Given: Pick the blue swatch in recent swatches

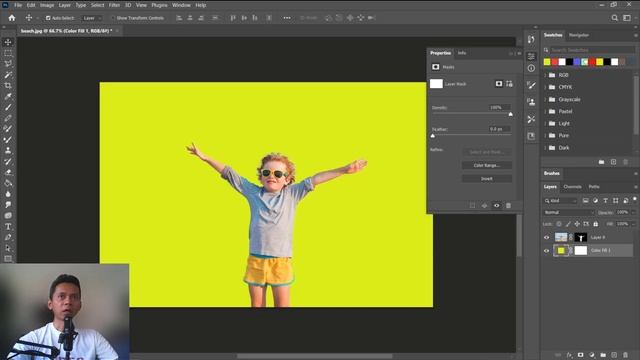Looking at the screenshot, I should (x=577, y=62).
